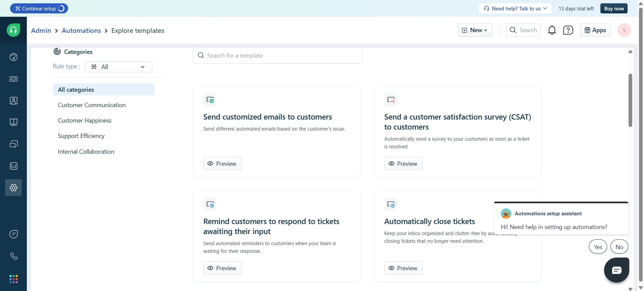Click the 13 days trial left text
The width and height of the screenshot is (644, 291).
(x=576, y=8)
